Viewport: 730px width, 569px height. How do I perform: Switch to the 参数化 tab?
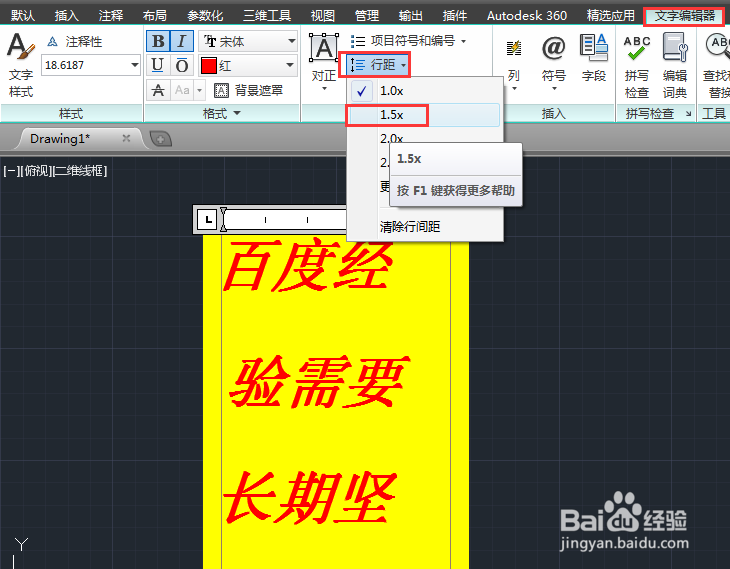click(205, 15)
